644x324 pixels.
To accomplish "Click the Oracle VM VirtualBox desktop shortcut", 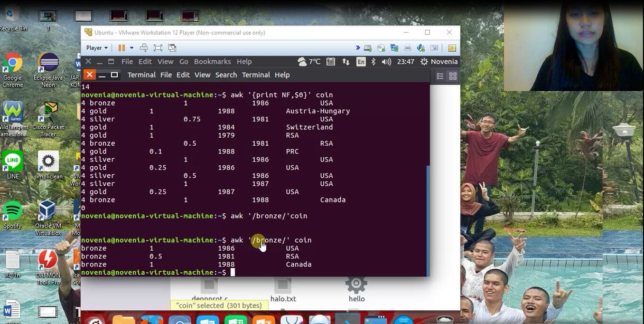I will point(48,218).
